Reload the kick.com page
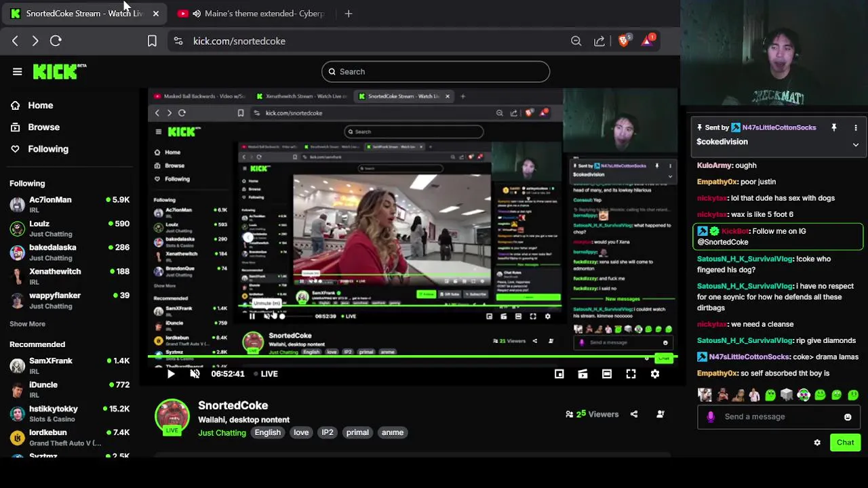 56,41
